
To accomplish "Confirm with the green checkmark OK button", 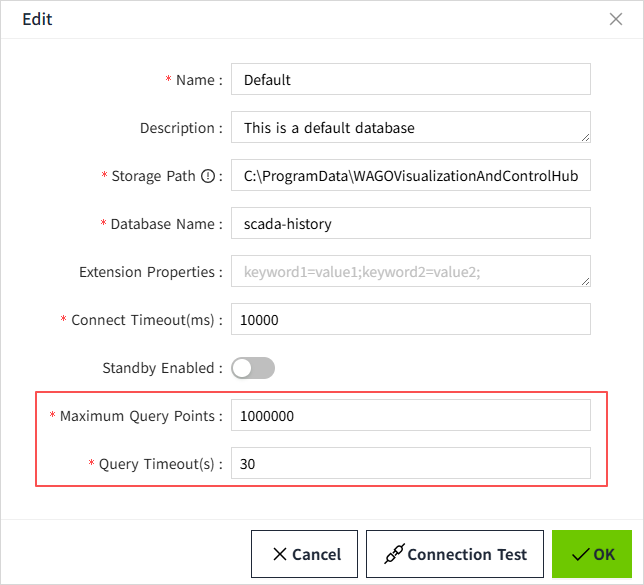I will click(x=592, y=554).
